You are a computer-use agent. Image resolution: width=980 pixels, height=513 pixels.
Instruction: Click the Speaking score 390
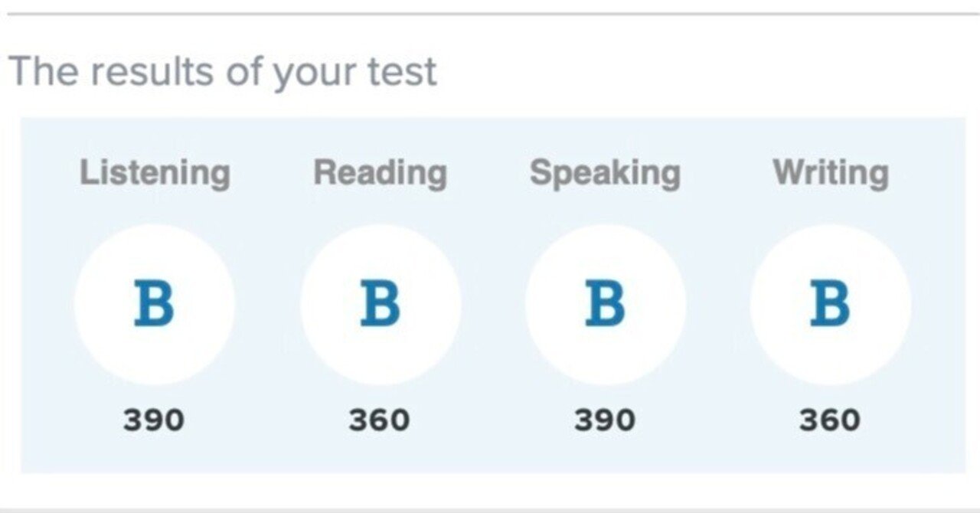[605, 420]
